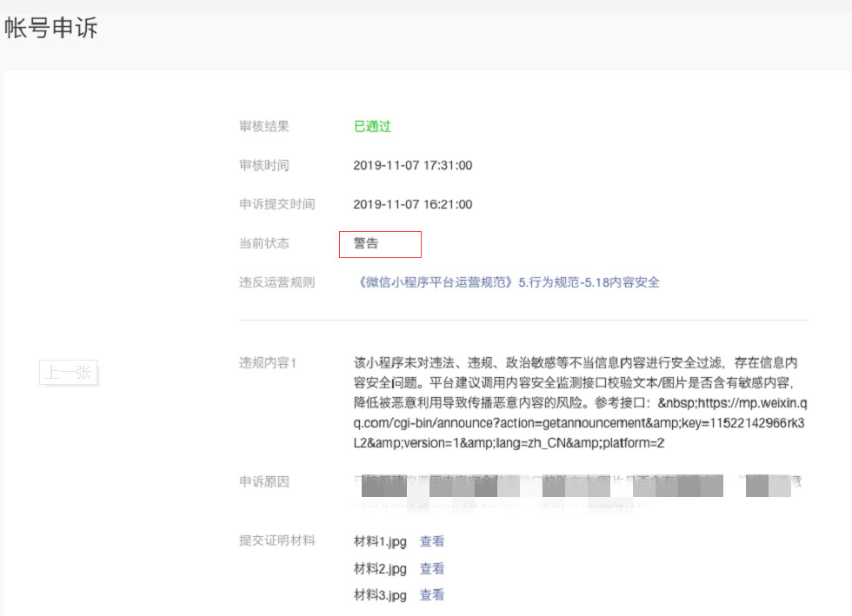
Task: Click the 违反运营规则 label
Action: coord(276,282)
